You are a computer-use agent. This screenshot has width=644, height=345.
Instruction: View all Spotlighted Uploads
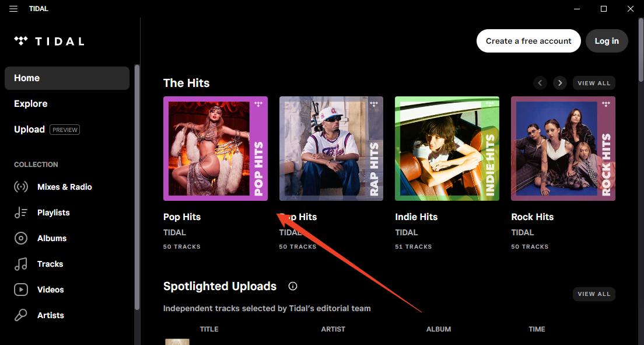(x=593, y=294)
